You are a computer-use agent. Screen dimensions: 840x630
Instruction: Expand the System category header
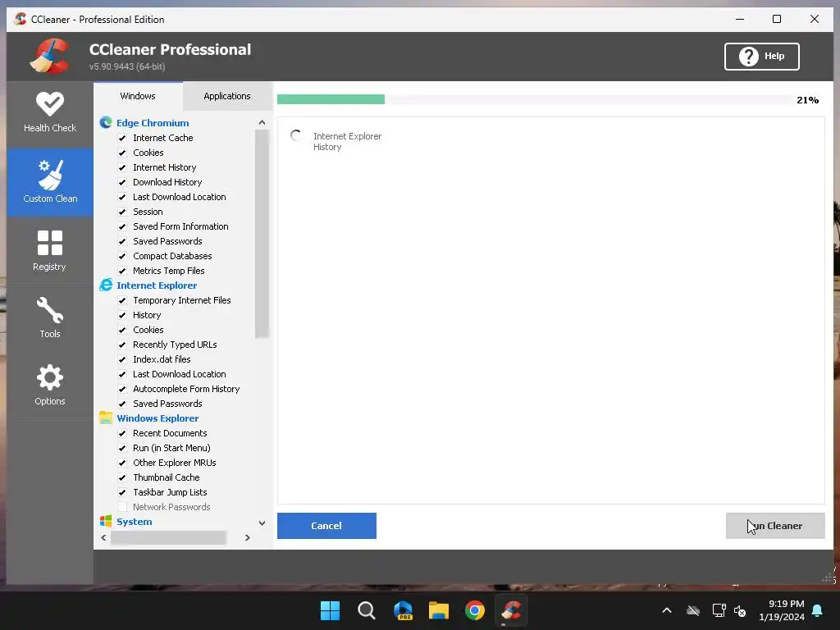pyautogui.click(x=135, y=521)
